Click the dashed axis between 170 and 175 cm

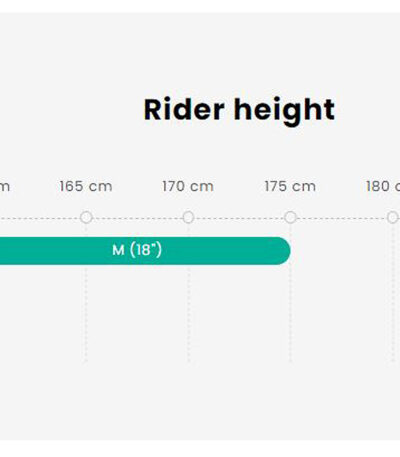[x=239, y=218]
